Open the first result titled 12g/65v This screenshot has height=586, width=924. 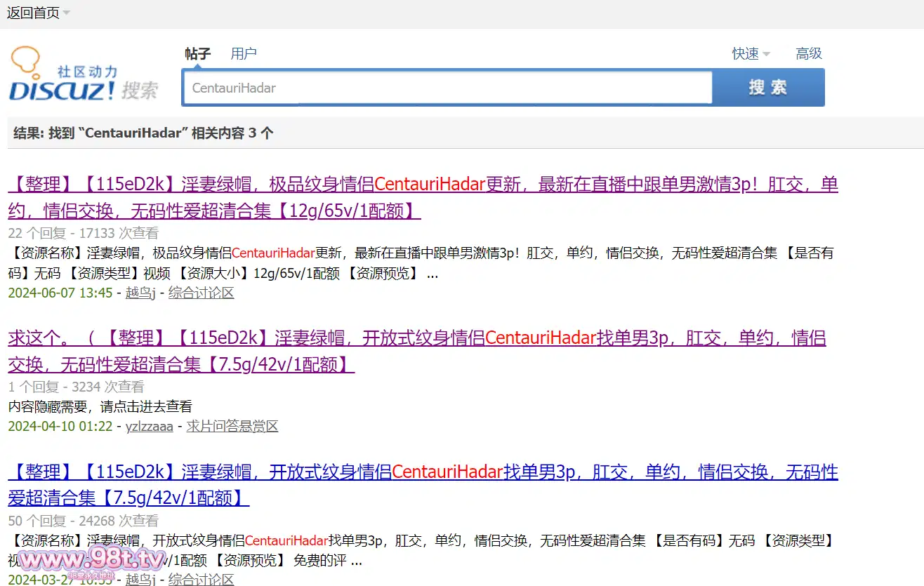pyautogui.click(x=423, y=198)
